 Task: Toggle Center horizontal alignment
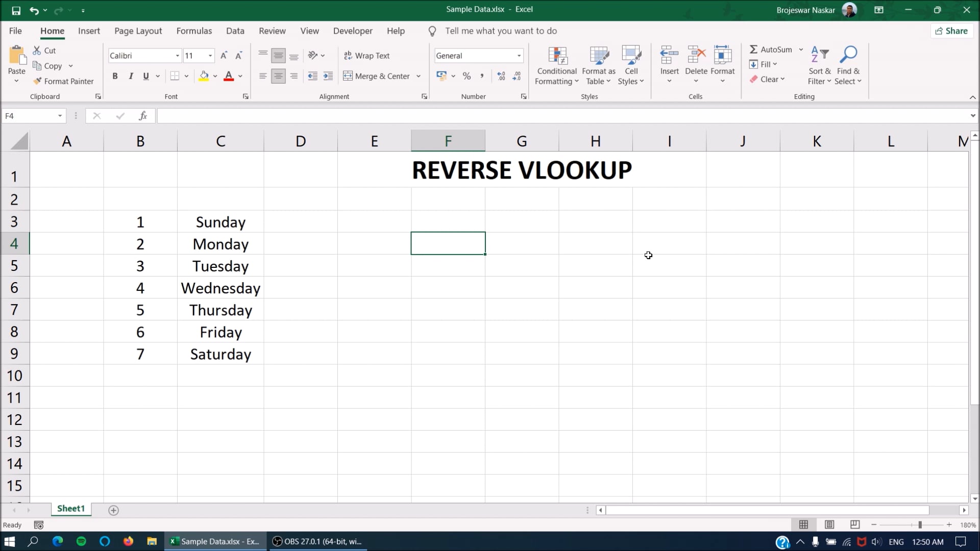coord(278,76)
